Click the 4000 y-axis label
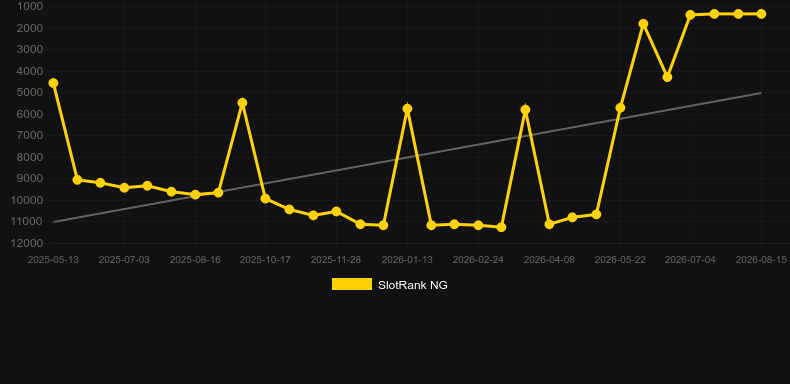The width and height of the screenshot is (790, 384). [x=30, y=71]
